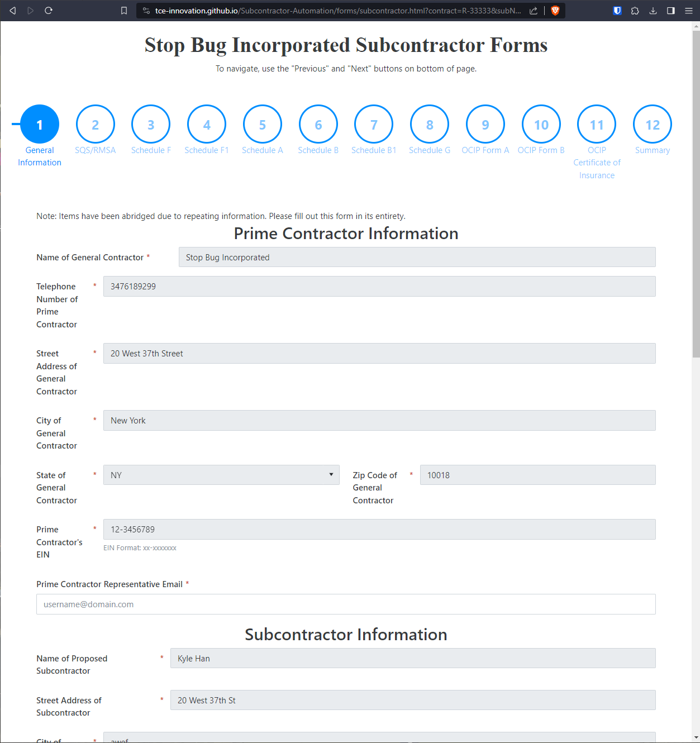The width and height of the screenshot is (700, 743).
Task: Go forward in browser history
Action: 30,11
